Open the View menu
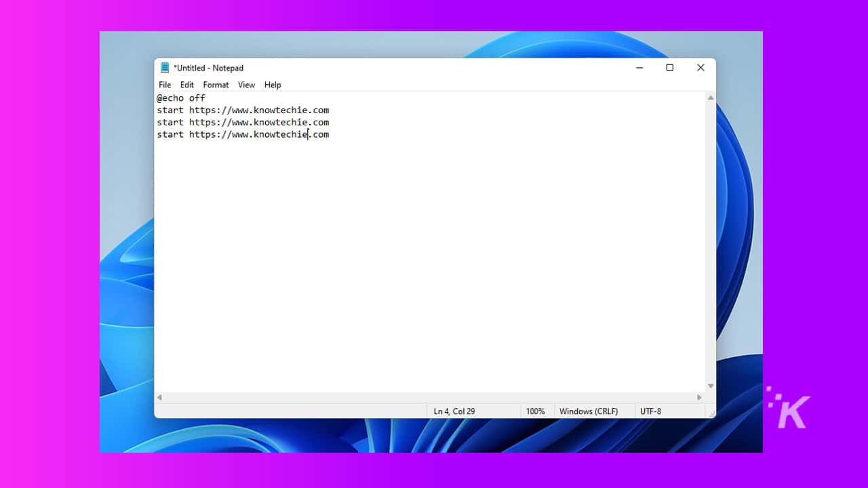The width and height of the screenshot is (868, 488). pos(246,85)
